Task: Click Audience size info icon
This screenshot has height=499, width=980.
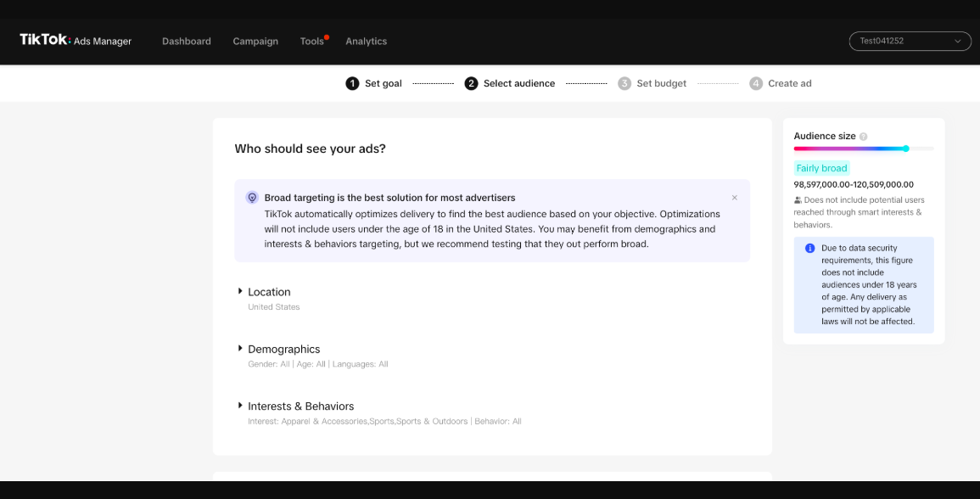Action: tap(864, 137)
